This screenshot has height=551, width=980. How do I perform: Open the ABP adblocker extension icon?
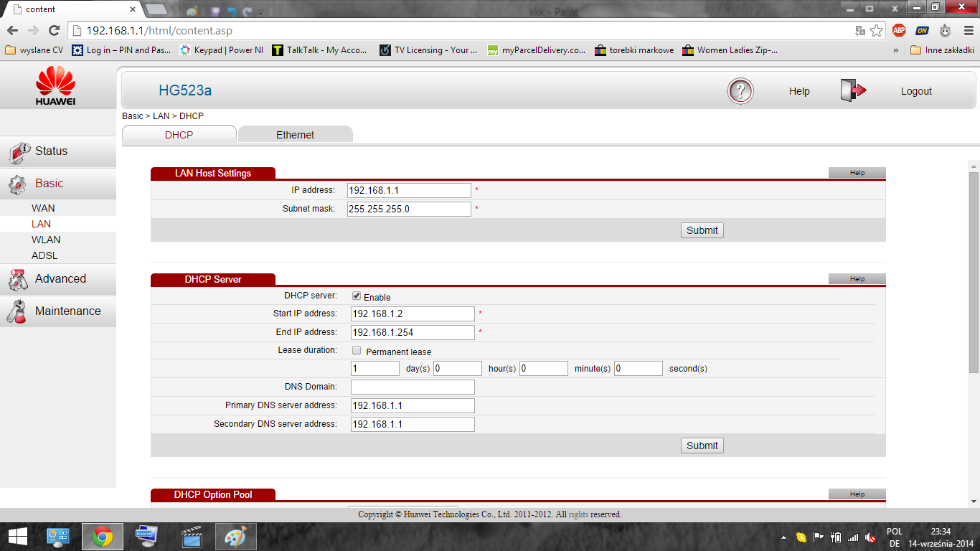[x=900, y=32]
